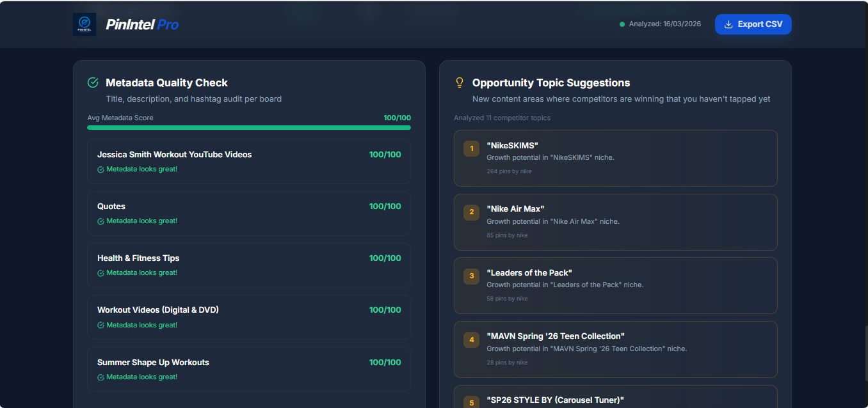This screenshot has width=868, height=408.
Task: Click the 58 pins by nike text
Action: [x=507, y=299]
